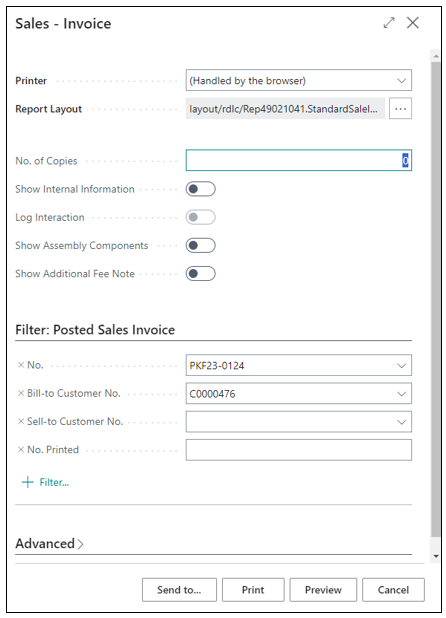This screenshot has width=446, height=618.
Task: Open the No. filter dropdown PKF23-0124
Action: click(x=299, y=365)
